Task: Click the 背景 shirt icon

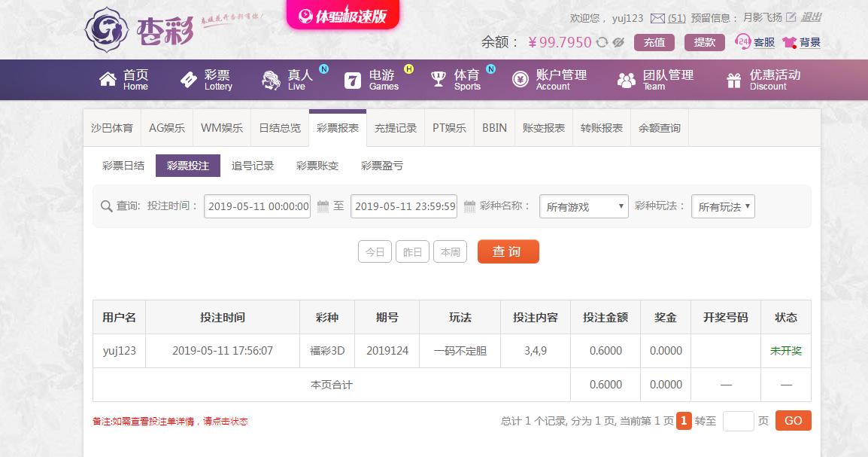Action: click(789, 43)
